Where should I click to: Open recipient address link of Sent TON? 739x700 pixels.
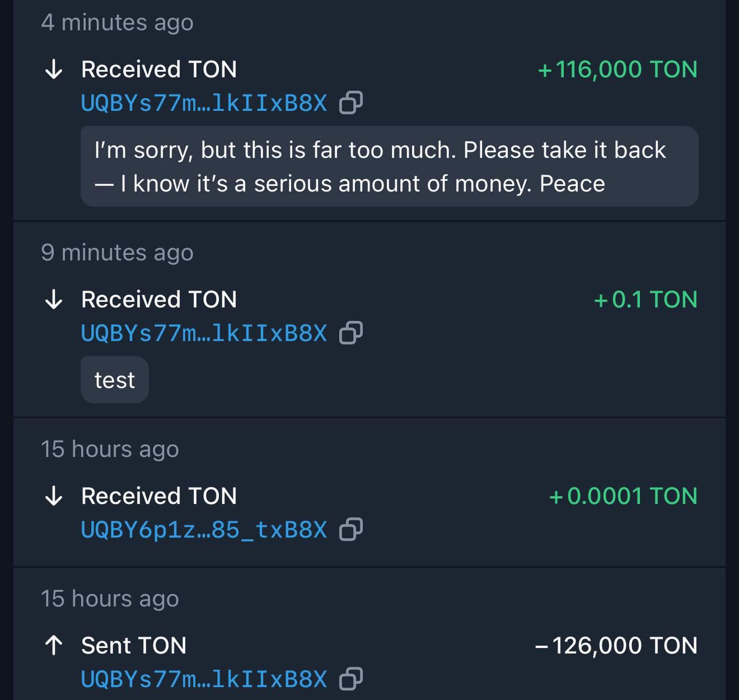pos(204,680)
